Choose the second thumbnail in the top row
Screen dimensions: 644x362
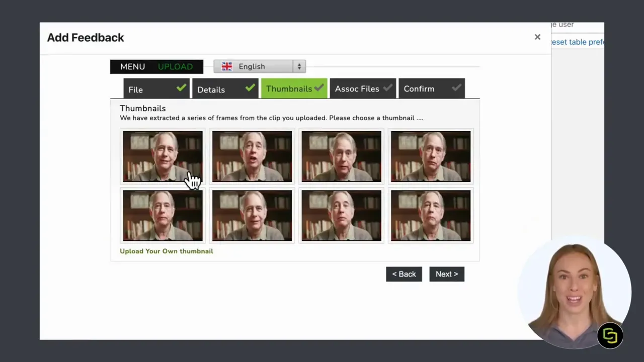point(252,156)
